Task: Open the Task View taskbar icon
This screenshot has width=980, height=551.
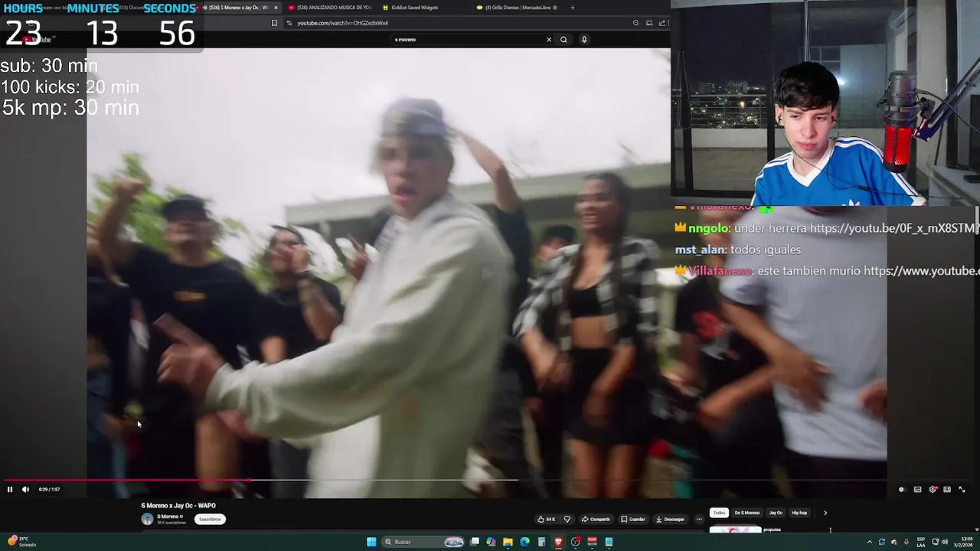Action: (x=475, y=542)
